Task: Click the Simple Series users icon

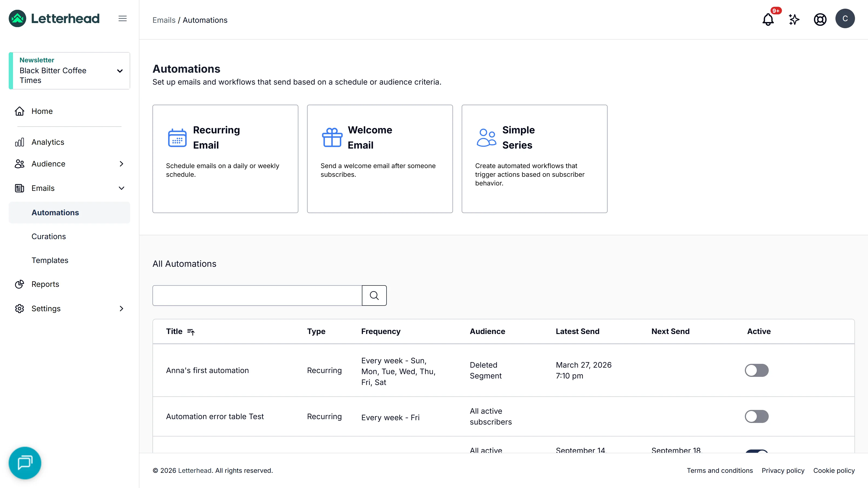Action: tap(486, 137)
